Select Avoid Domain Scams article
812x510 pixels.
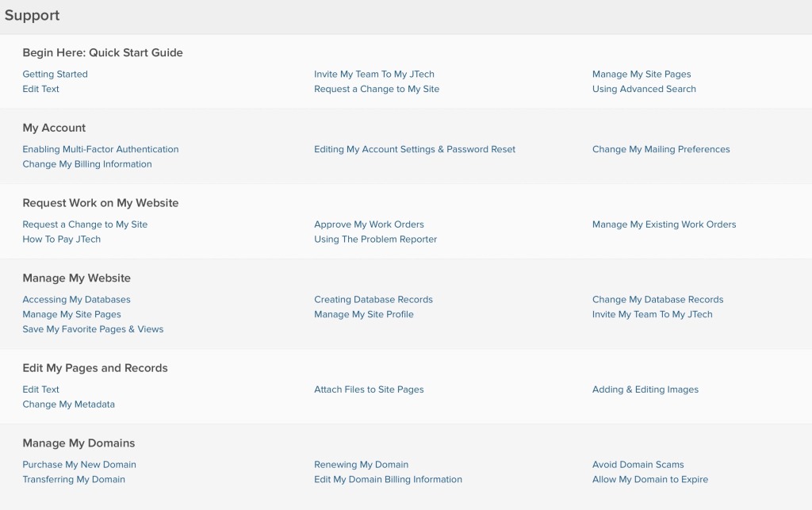(638, 465)
